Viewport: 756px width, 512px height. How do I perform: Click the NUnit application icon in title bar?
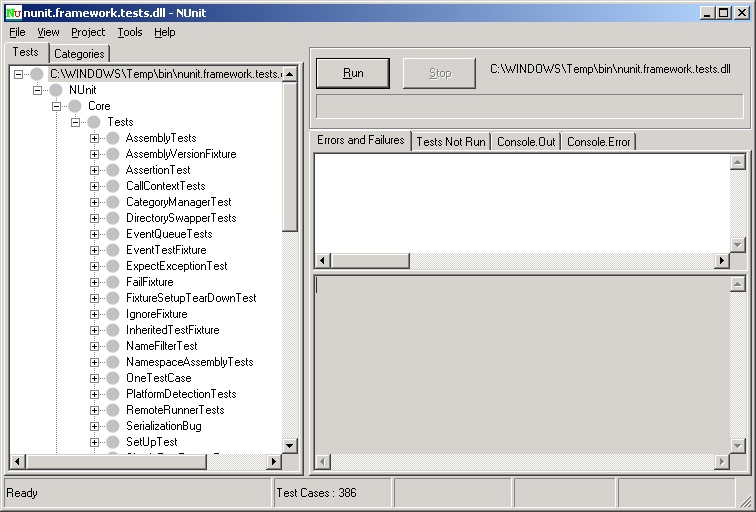pos(14,13)
